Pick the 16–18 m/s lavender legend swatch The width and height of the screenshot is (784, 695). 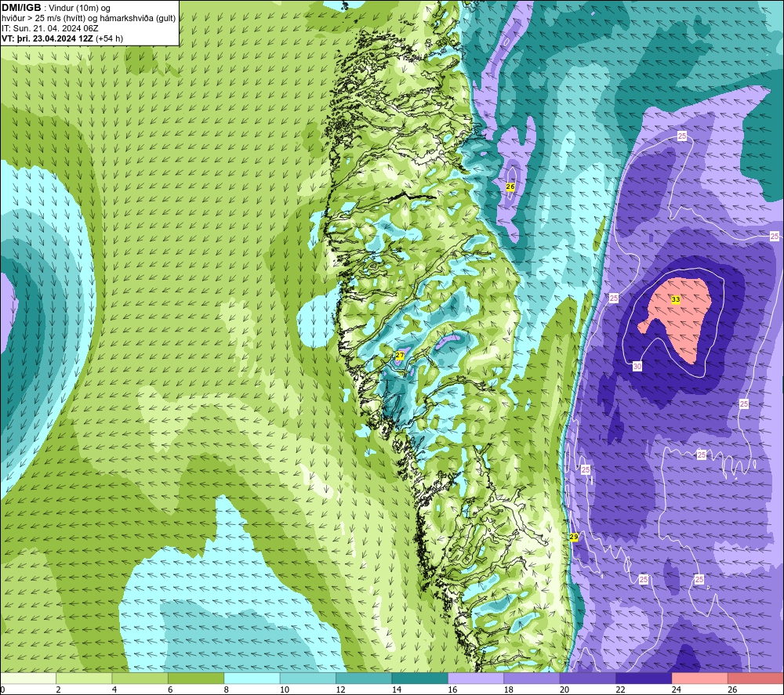[x=476, y=678]
